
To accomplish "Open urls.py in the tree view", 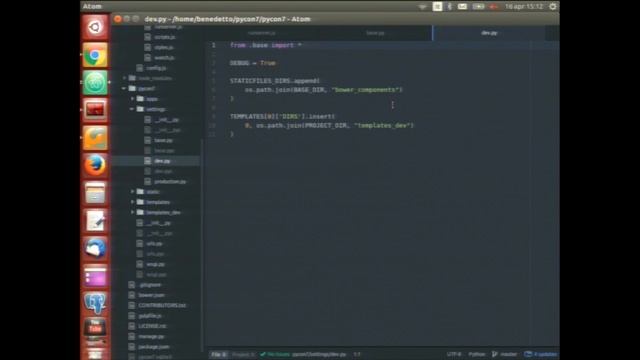I will pyautogui.click(x=154, y=243).
